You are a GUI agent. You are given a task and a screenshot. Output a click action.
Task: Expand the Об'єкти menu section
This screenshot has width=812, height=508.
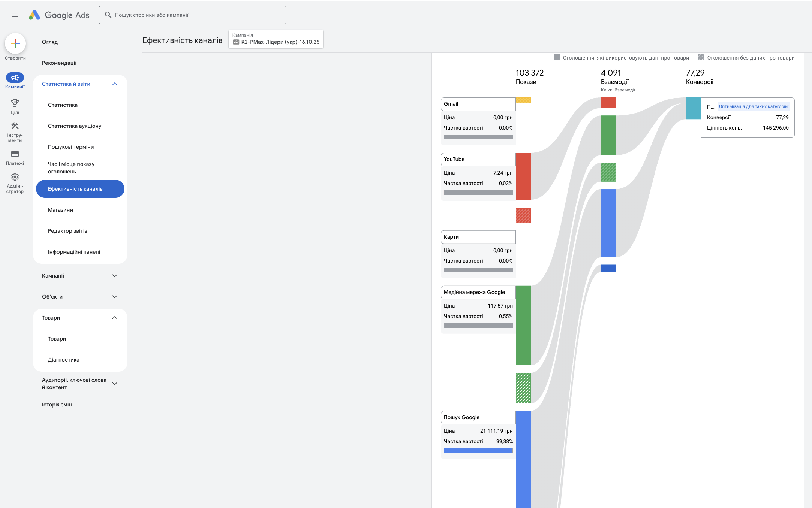[x=115, y=297]
